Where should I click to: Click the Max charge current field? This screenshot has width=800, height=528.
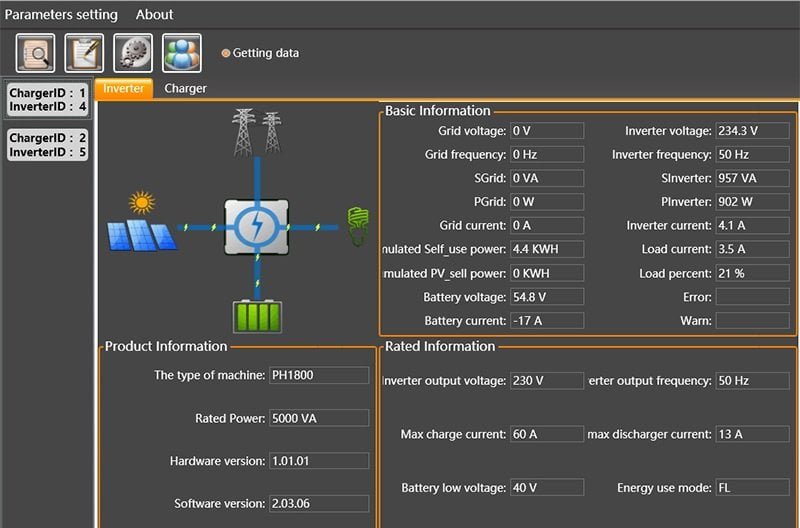click(547, 434)
